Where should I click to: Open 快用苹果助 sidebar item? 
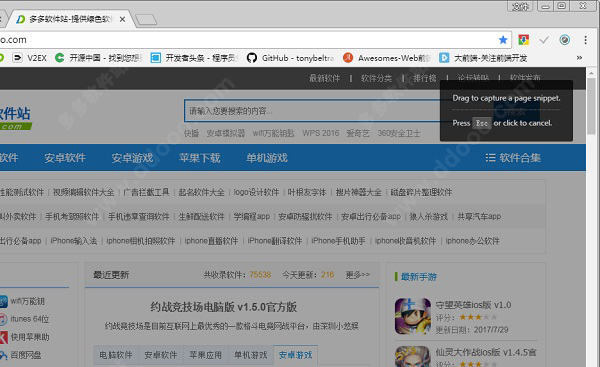24,337
